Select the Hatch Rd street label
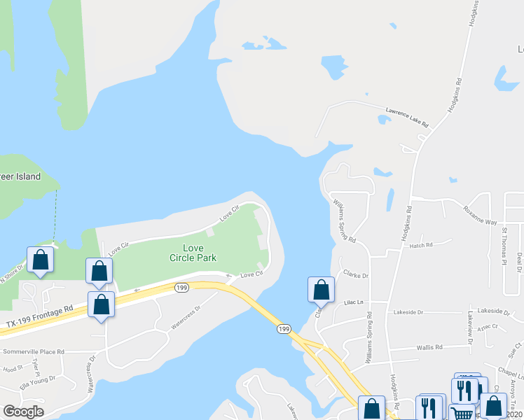 [x=421, y=246]
